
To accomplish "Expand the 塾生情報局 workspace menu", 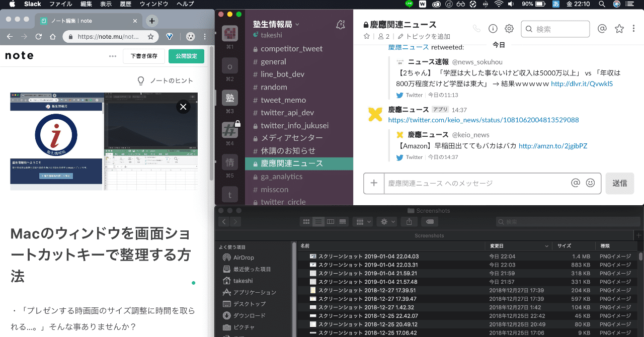I will point(276,24).
